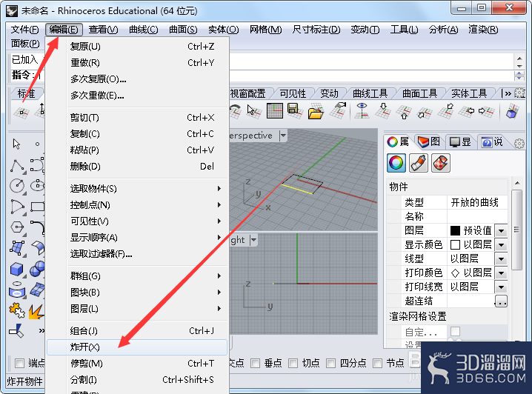
Task: Select the circle tool in left toolbar
Action: [17, 185]
